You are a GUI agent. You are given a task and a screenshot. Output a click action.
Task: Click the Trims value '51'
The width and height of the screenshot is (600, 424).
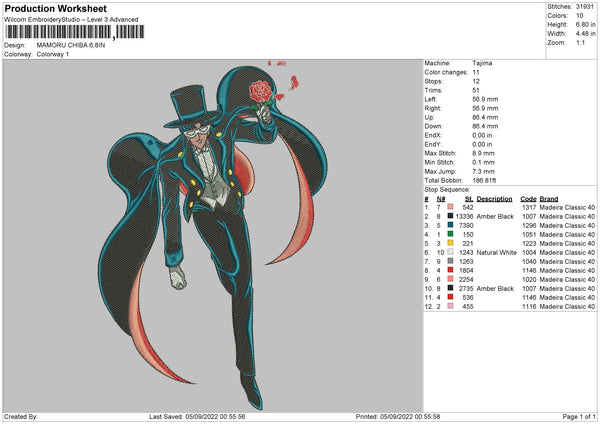476,90
